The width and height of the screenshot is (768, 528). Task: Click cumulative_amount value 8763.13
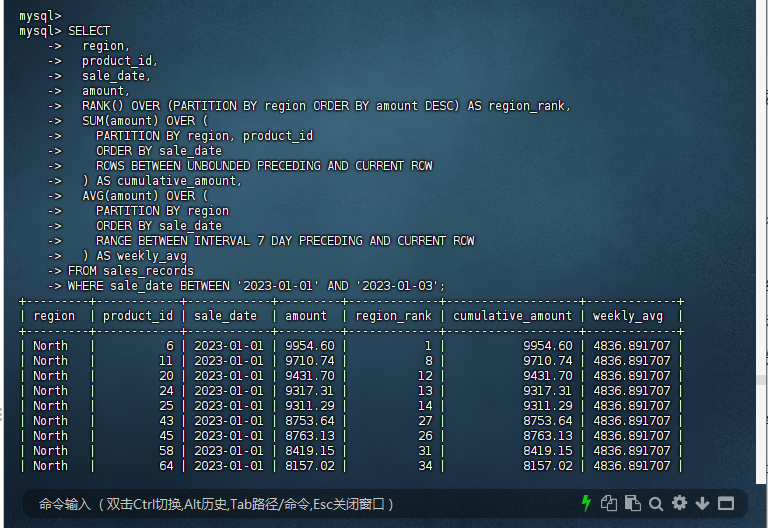[x=548, y=436]
